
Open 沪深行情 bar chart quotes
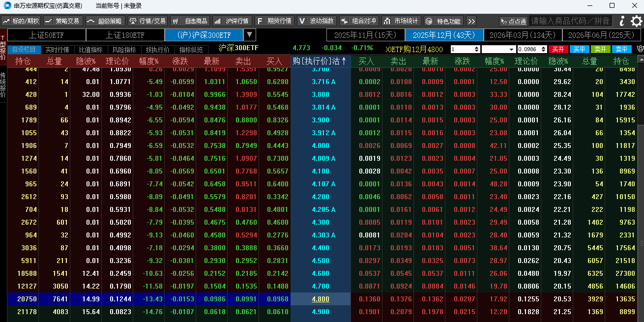pos(233,21)
